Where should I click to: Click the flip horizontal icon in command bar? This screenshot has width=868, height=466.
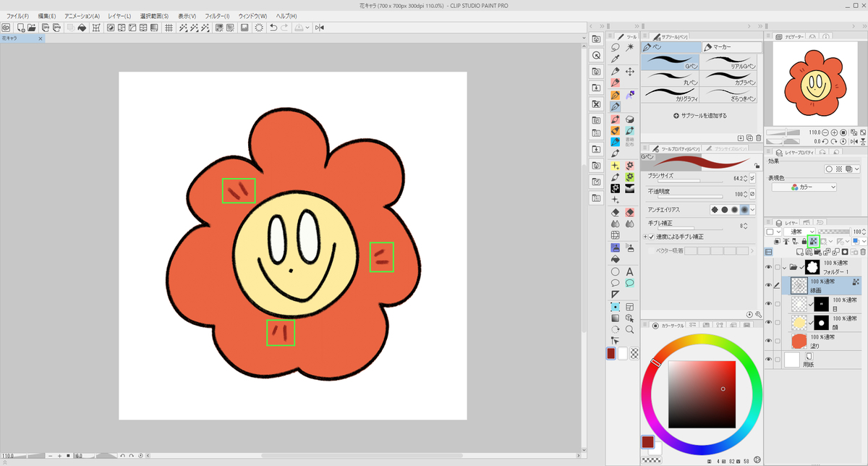click(320, 27)
